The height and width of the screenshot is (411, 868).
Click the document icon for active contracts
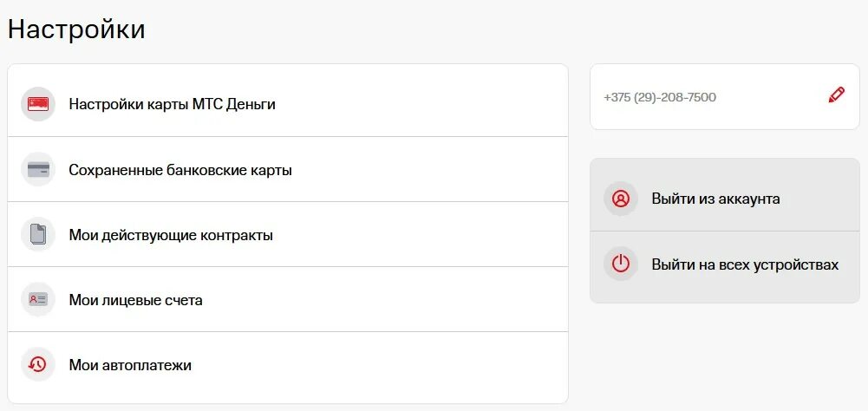click(x=38, y=235)
